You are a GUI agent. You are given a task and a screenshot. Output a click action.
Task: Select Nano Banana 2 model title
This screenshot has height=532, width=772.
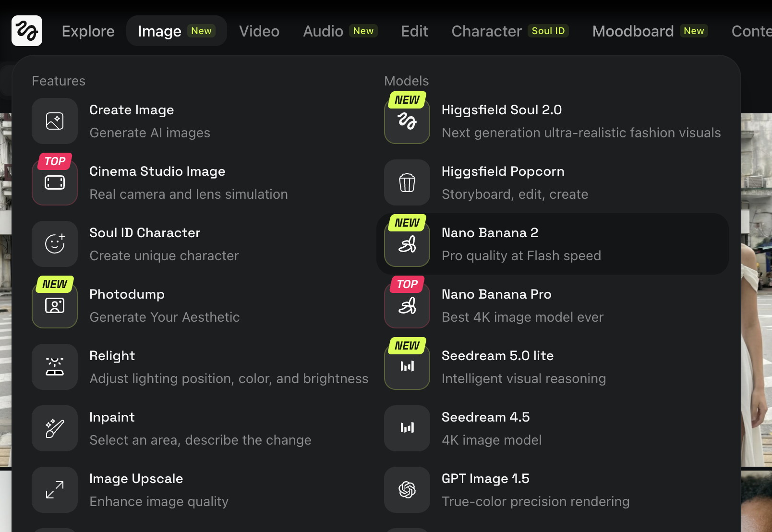click(490, 233)
